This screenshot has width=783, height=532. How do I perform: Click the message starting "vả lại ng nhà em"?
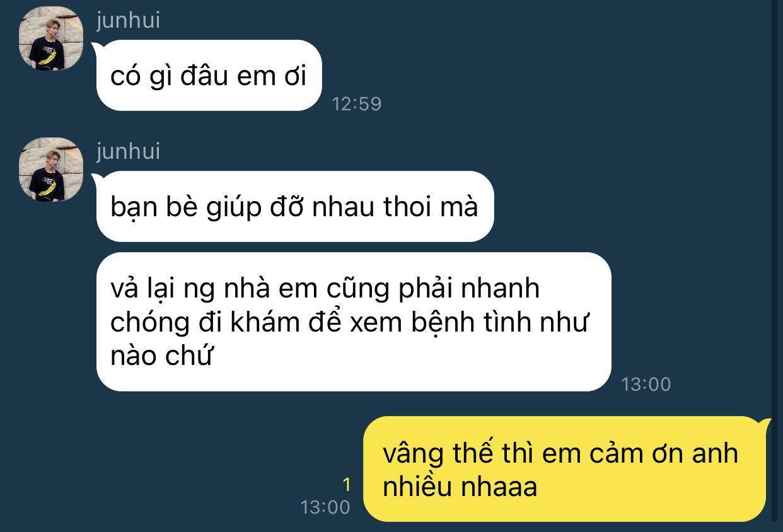pyautogui.click(x=353, y=322)
